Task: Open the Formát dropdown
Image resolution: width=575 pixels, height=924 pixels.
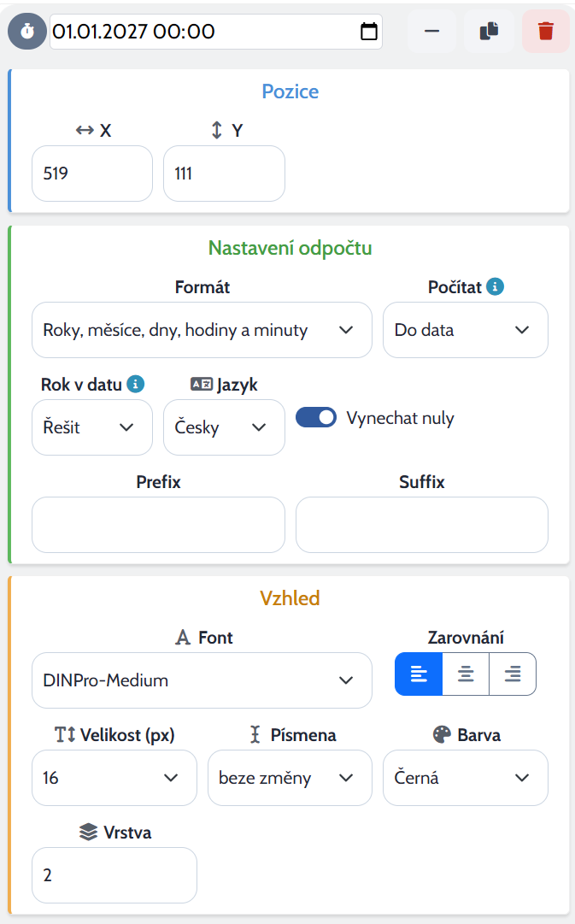Action: (202, 330)
